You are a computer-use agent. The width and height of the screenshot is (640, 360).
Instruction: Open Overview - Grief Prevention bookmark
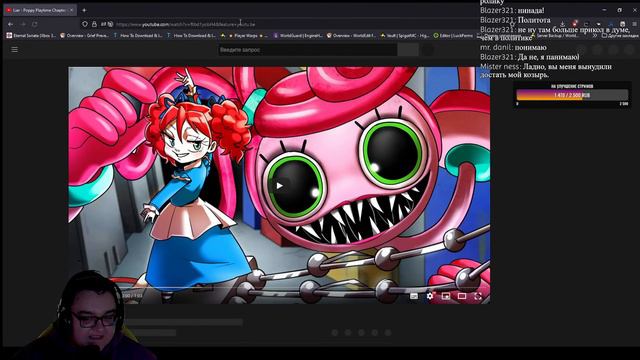click(x=84, y=36)
